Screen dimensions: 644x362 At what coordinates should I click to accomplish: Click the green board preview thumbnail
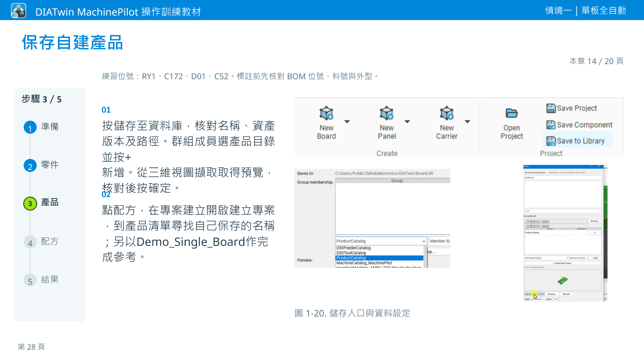pyautogui.click(x=563, y=280)
